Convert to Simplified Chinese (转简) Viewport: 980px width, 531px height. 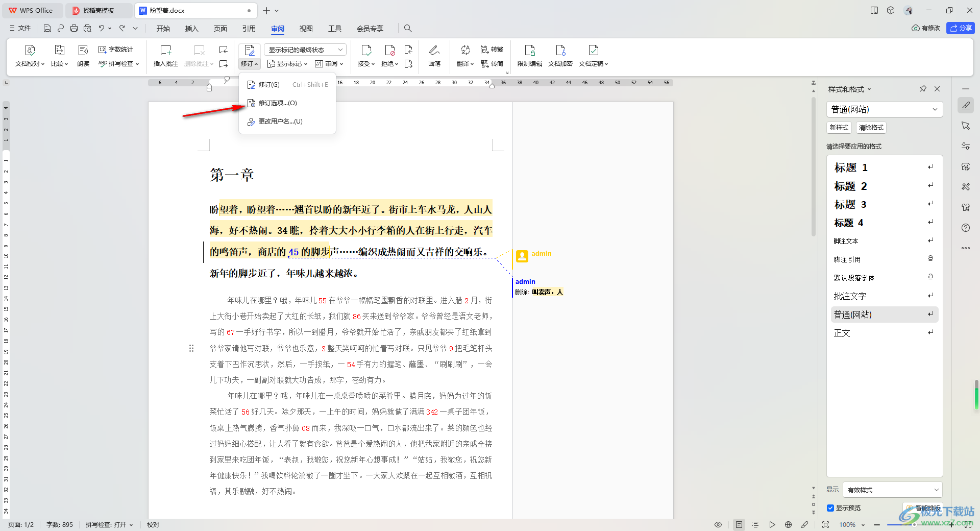(x=492, y=64)
